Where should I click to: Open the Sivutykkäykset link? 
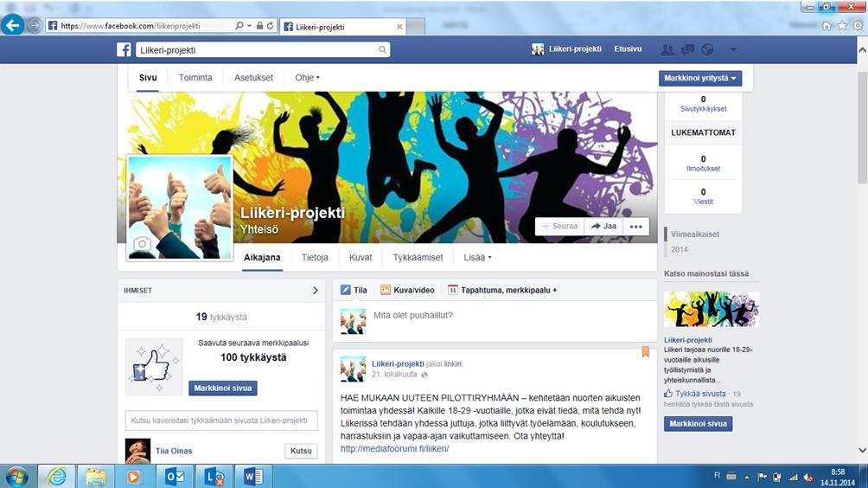(703, 109)
